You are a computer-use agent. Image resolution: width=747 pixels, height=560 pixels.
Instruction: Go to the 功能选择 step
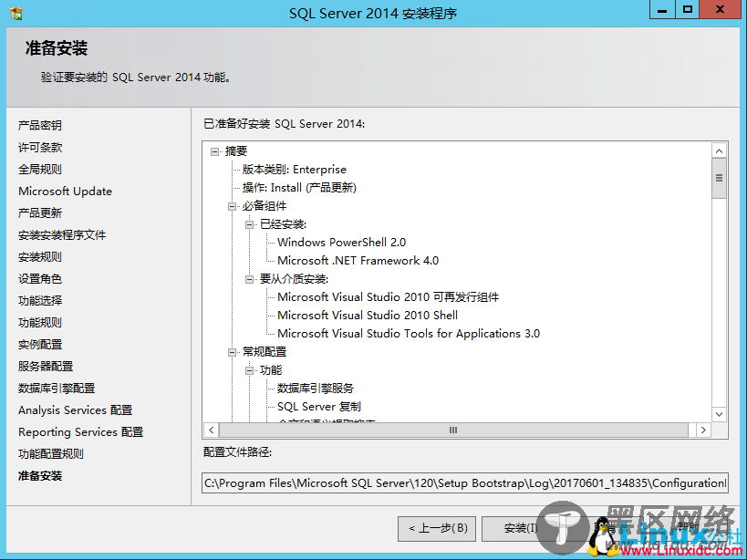click(x=40, y=300)
